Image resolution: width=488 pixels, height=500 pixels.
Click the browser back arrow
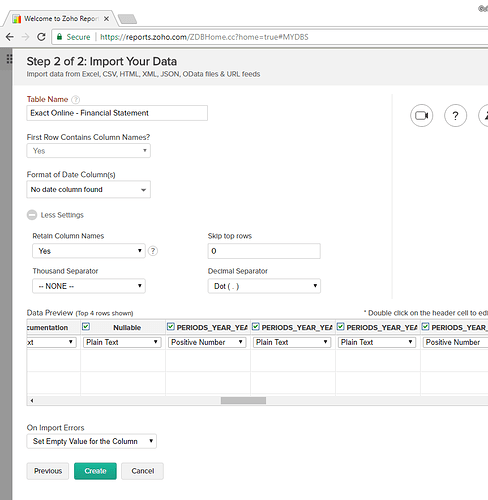coord(10,37)
